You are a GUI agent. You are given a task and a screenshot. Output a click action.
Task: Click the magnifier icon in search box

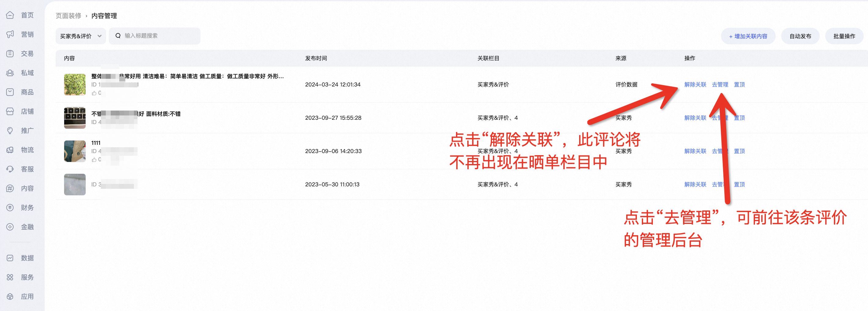click(118, 36)
